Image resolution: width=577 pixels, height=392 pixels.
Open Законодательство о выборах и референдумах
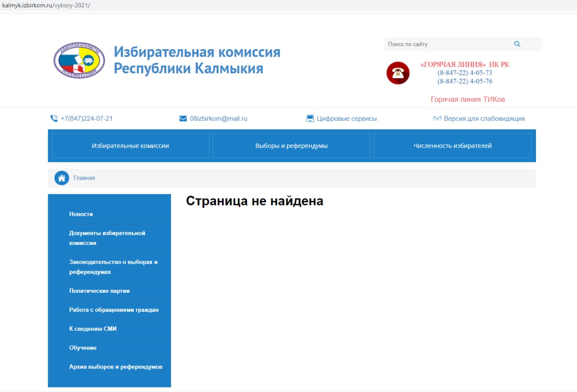click(114, 267)
